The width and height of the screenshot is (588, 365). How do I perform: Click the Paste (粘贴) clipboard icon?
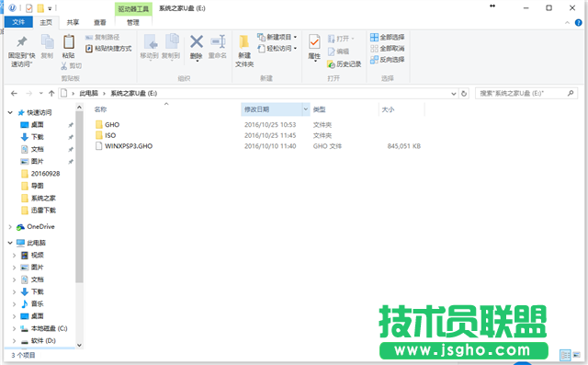click(x=69, y=41)
